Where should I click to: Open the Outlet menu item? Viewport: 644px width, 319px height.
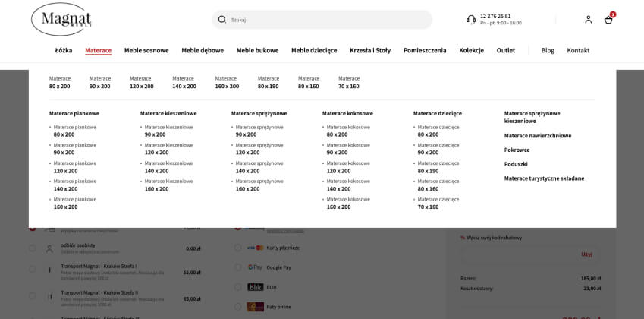click(x=506, y=51)
